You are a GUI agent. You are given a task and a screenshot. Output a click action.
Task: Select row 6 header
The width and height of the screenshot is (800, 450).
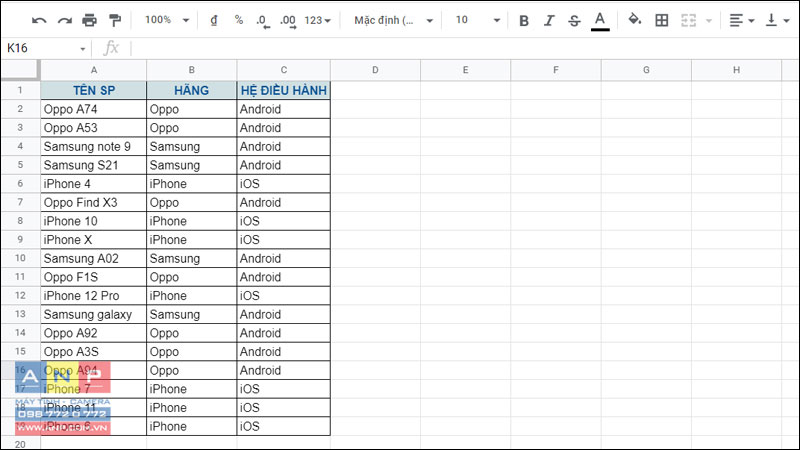[20, 184]
